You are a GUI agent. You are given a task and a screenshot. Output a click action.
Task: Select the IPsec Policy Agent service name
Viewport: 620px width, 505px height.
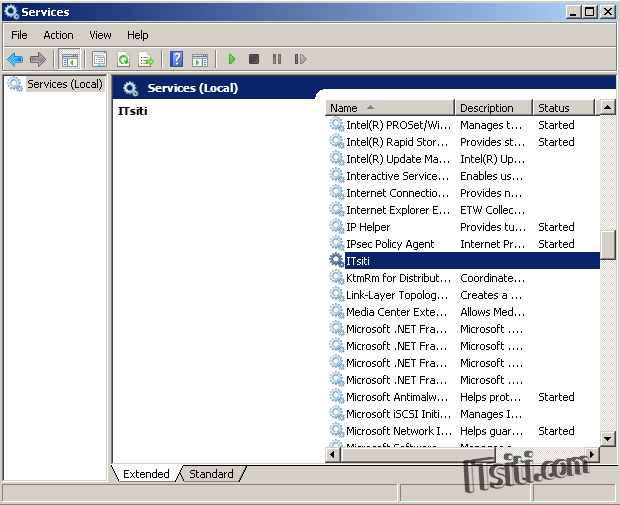click(390, 244)
